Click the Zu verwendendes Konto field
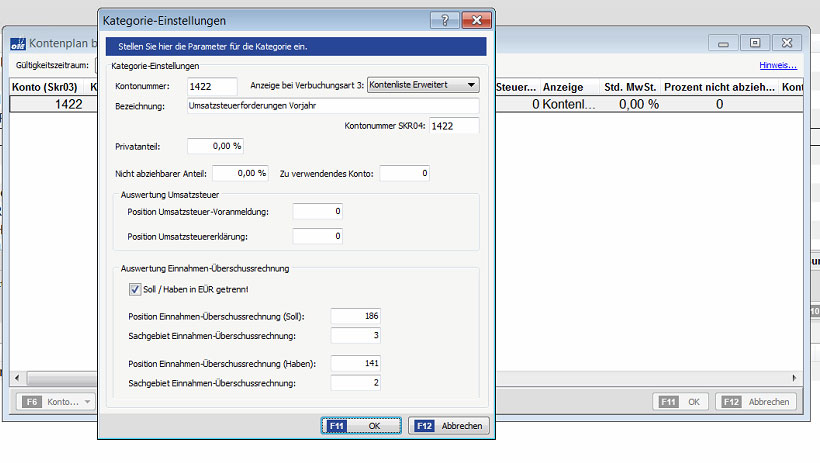The image size is (820, 463). 405,173
